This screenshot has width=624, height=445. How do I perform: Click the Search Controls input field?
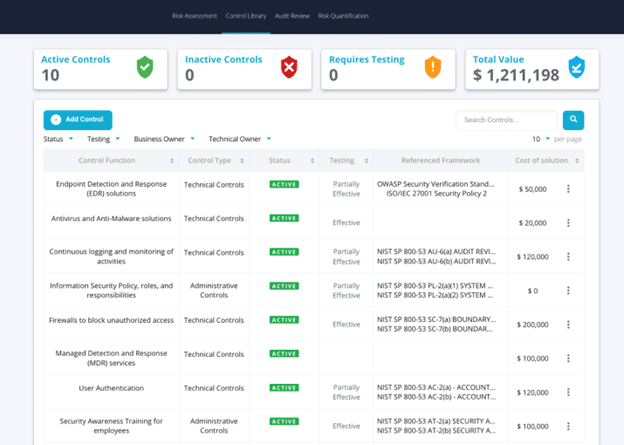(x=506, y=120)
